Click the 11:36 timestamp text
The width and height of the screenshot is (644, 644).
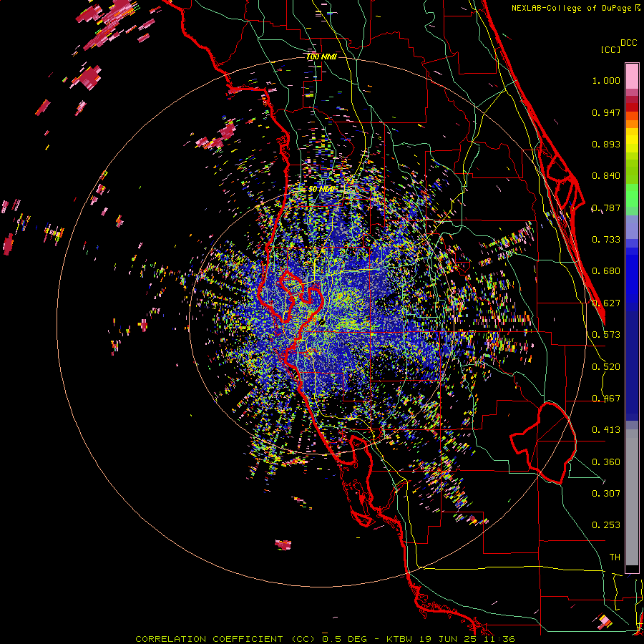500,639
